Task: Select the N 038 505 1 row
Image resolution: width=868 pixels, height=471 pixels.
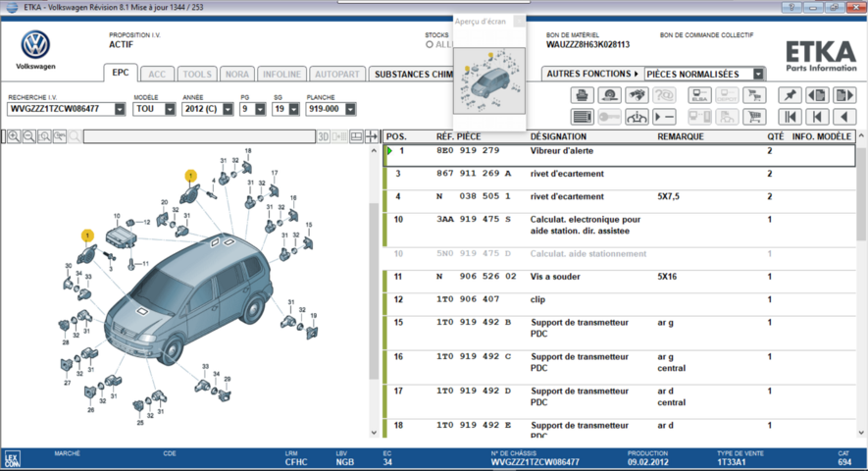Action: pos(620,201)
